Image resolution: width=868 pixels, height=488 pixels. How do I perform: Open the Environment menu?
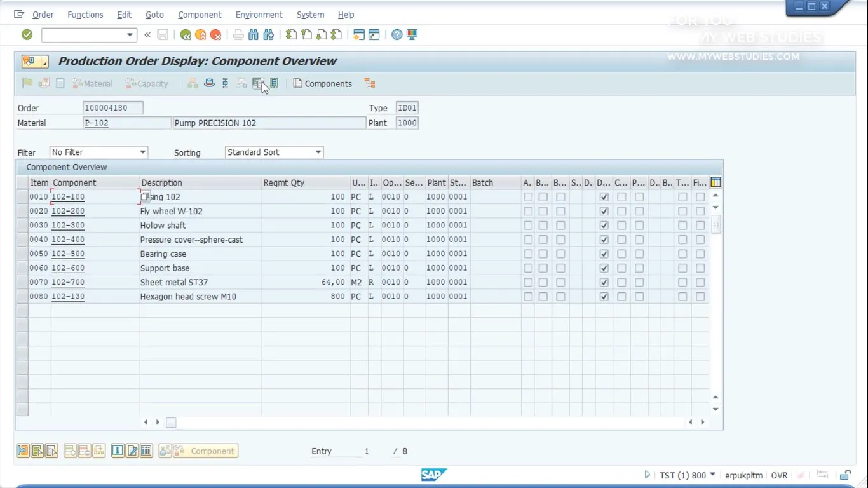point(259,15)
